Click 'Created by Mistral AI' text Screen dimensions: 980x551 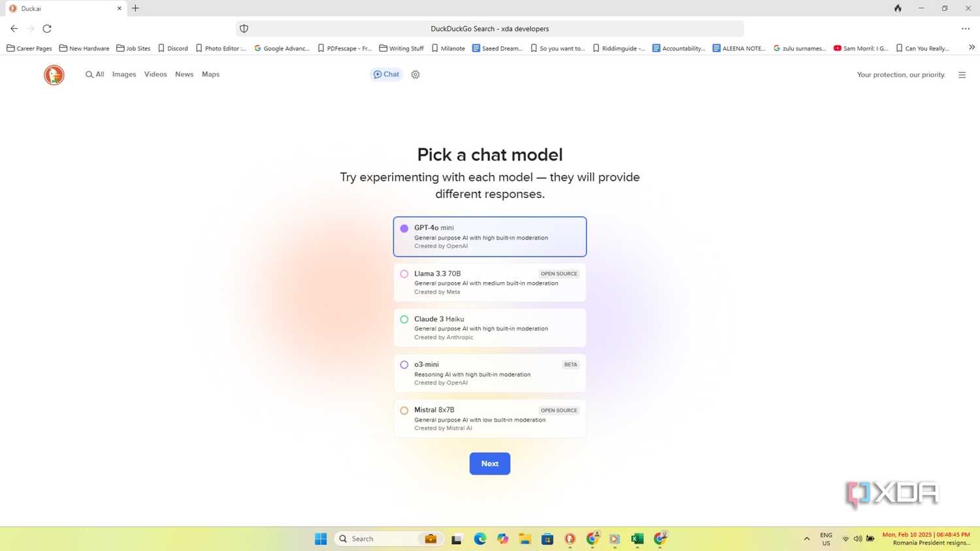click(443, 428)
